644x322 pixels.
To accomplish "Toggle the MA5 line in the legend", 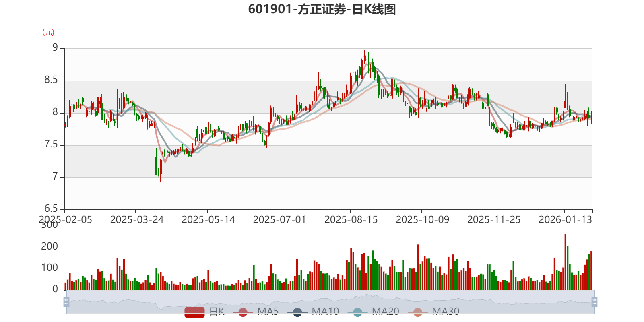I will [x=256, y=312].
